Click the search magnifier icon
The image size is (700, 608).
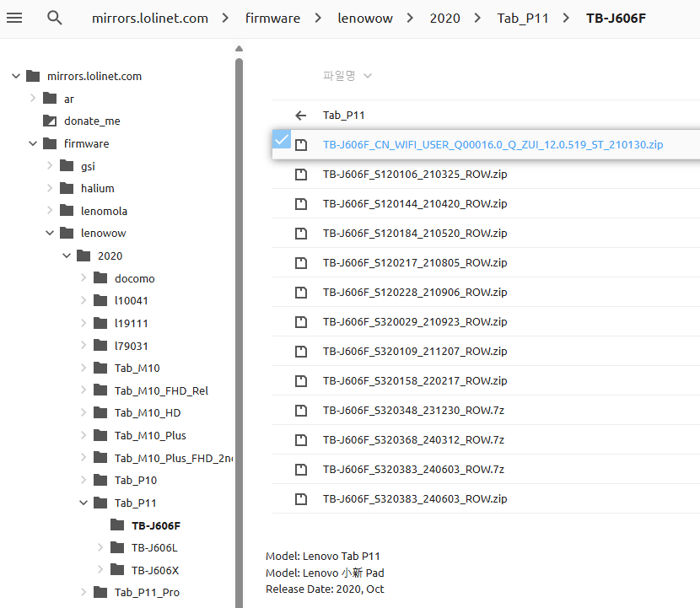coord(55,18)
